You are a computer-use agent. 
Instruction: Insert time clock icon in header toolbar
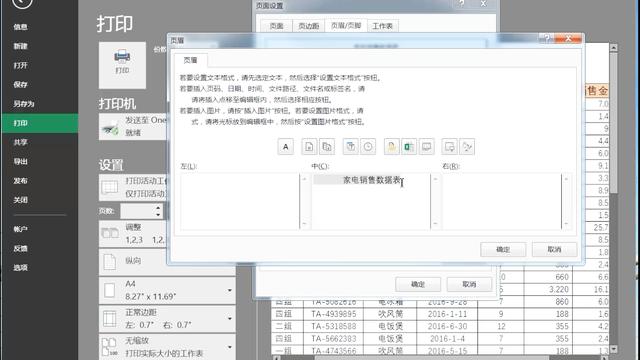(x=368, y=147)
